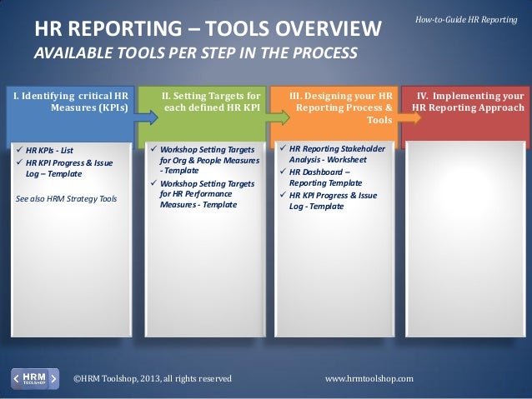Click 'Workshop Setting Targets for HR Performance Measures'

(x=208, y=194)
